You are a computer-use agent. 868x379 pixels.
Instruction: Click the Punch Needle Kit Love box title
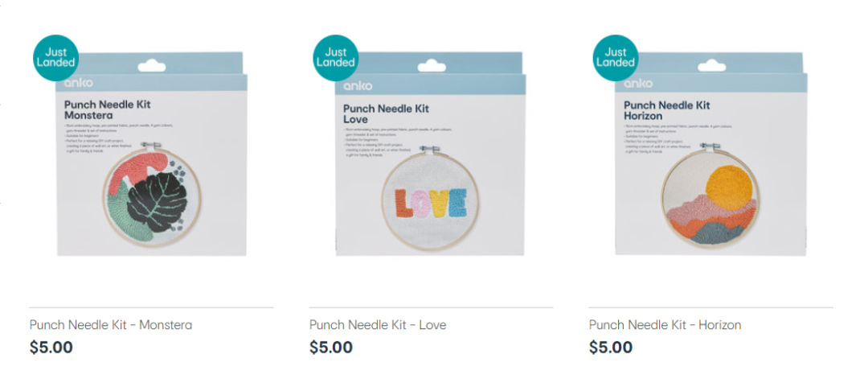tap(386, 113)
